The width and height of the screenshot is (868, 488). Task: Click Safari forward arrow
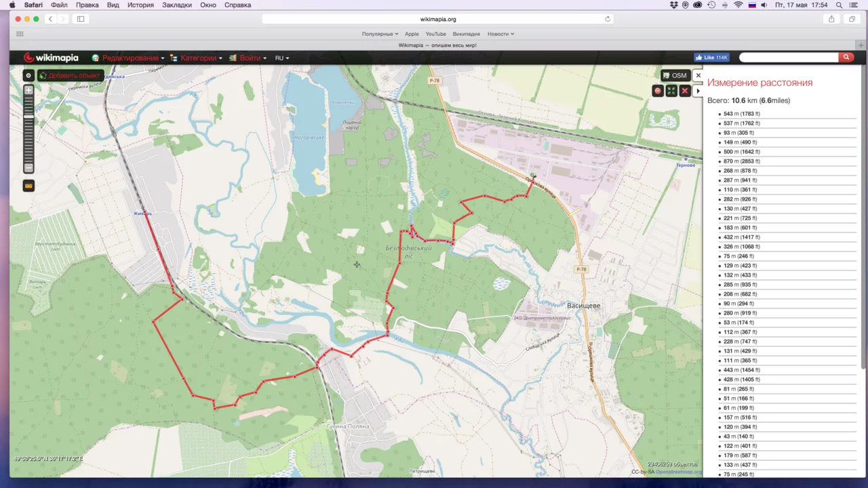[63, 19]
